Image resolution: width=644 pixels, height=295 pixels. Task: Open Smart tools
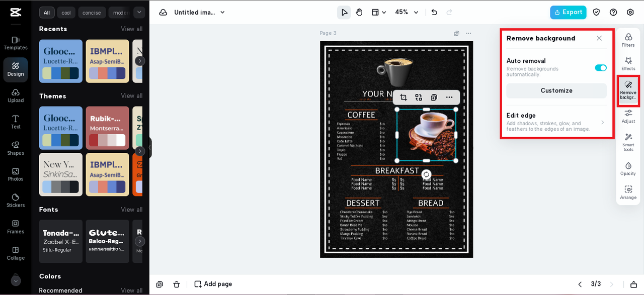click(628, 142)
